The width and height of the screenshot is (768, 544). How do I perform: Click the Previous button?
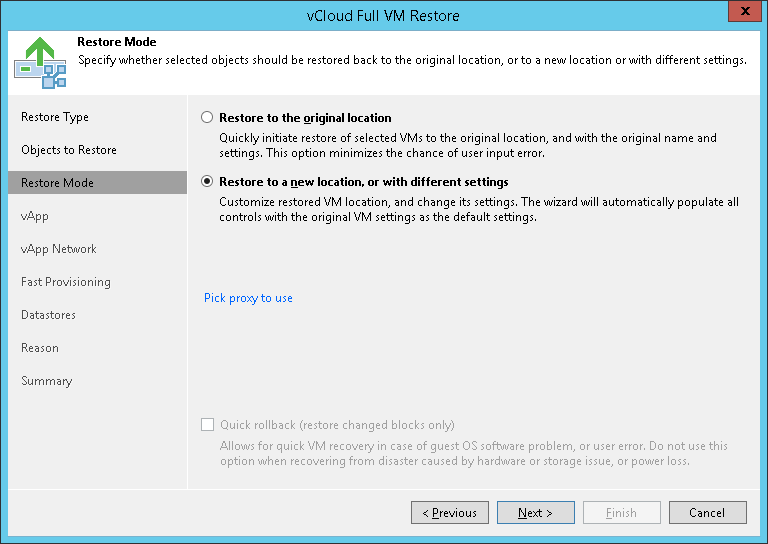point(450,513)
